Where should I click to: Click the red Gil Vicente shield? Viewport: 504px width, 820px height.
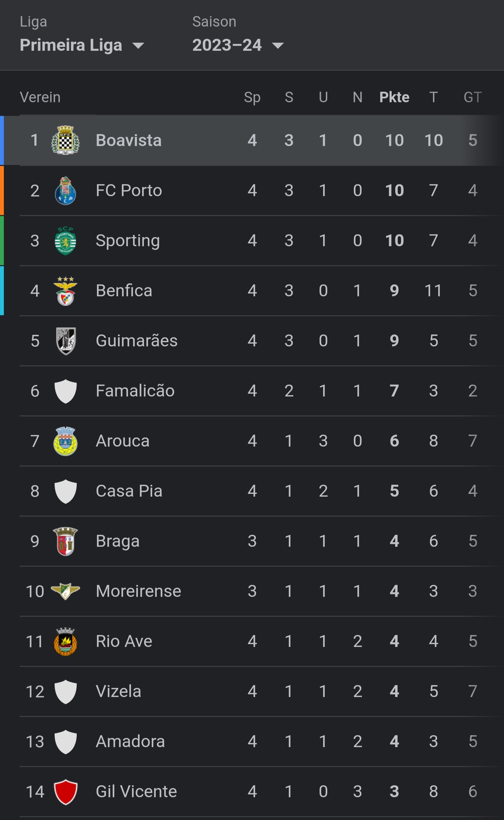point(65,792)
